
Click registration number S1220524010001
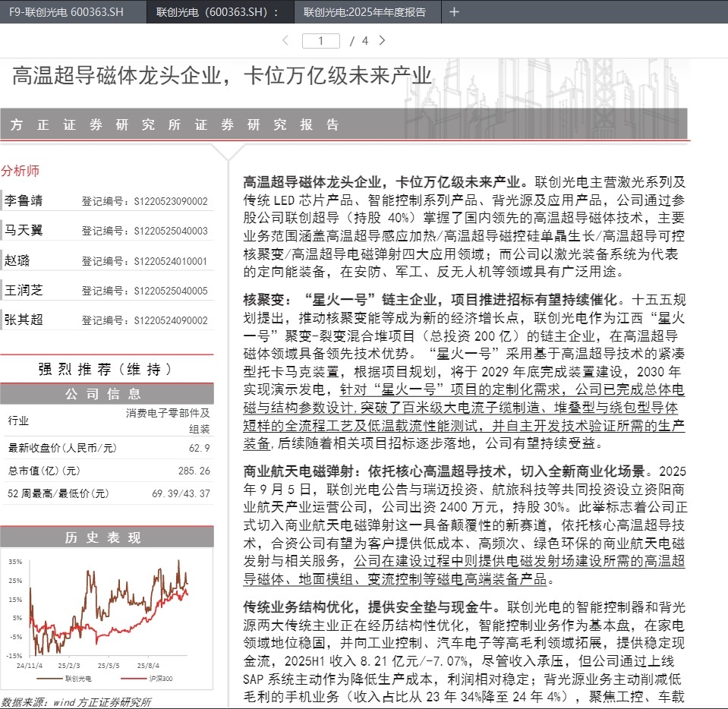(170, 261)
